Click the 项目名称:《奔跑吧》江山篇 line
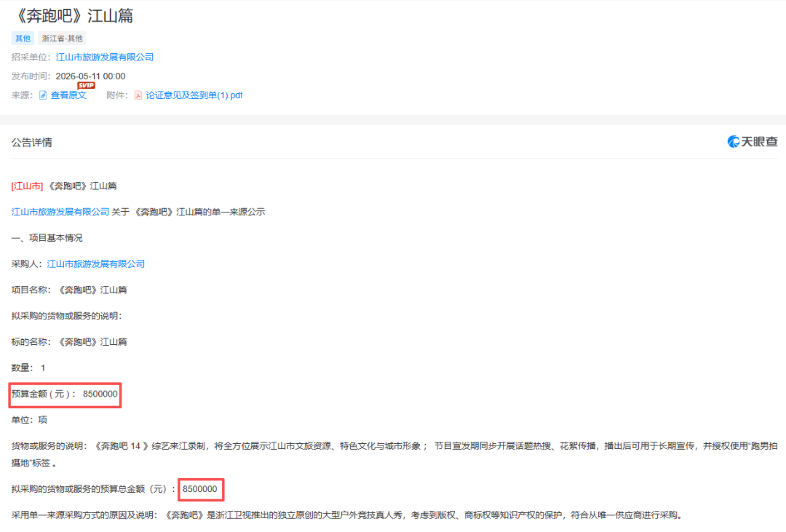 [69, 290]
